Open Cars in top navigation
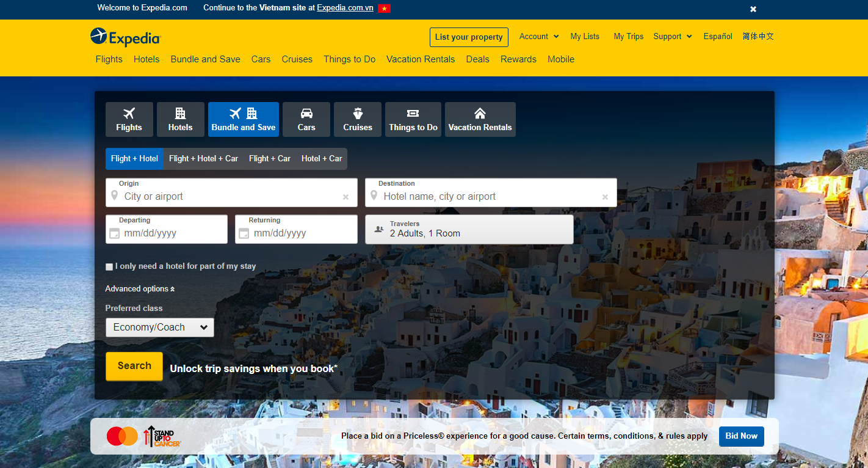Viewport: 868px width, 468px height. (x=261, y=59)
